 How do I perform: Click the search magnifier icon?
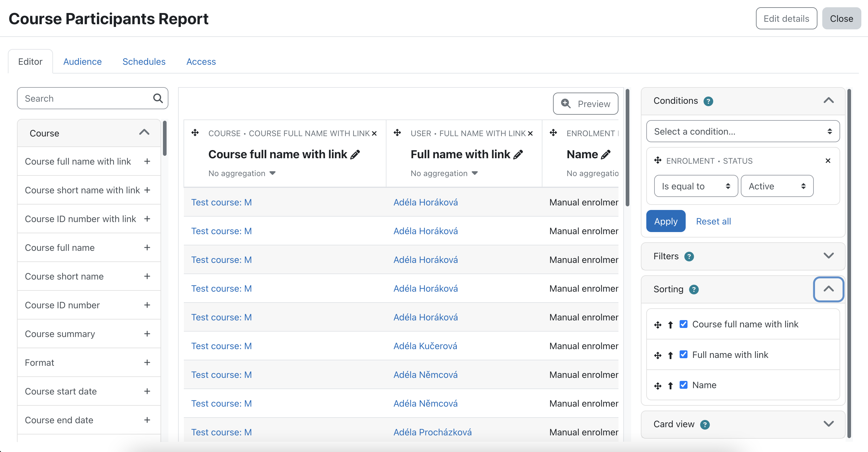pos(158,98)
